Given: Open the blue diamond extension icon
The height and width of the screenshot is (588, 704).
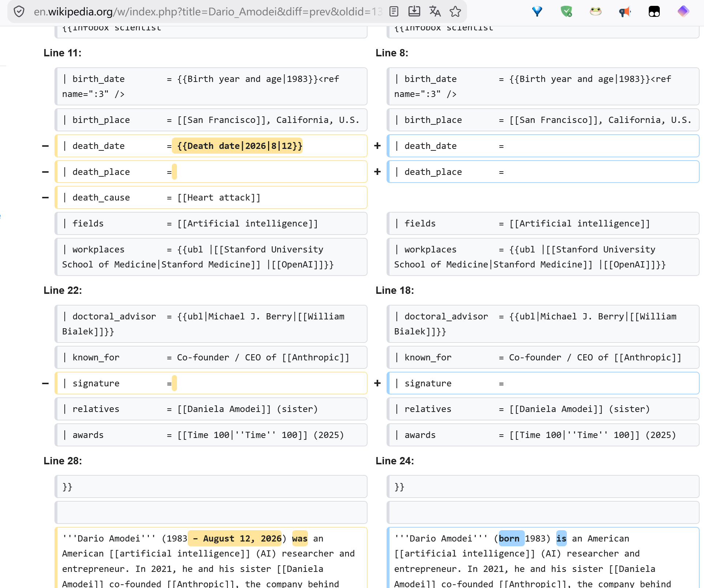Looking at the screenshot, I should coord(537,12).
